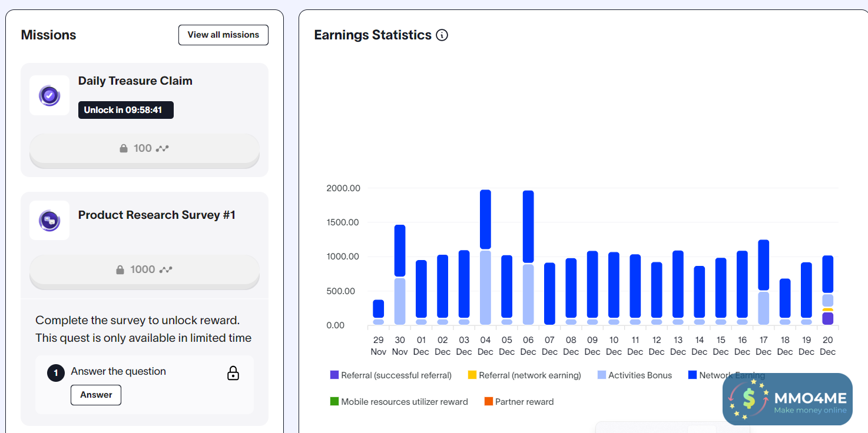Click the 2000.00 axis label
868x433 pixels.
coord(343,188)
